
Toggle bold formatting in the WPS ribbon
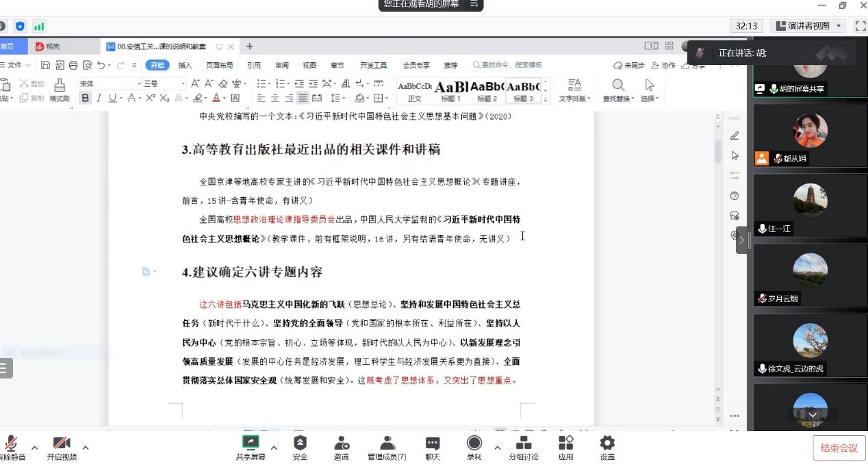coord(85,98)
